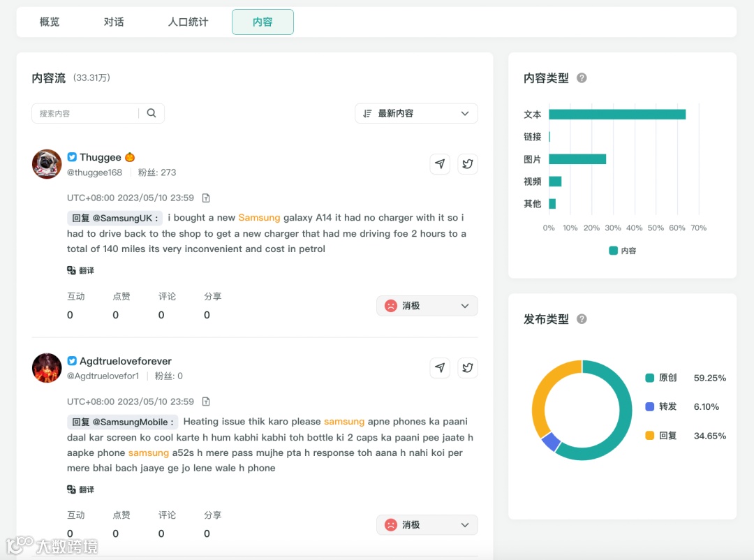
Task: Click the sad face icon on Agdtrueloveforever's post
Action: tap(391, 525)
